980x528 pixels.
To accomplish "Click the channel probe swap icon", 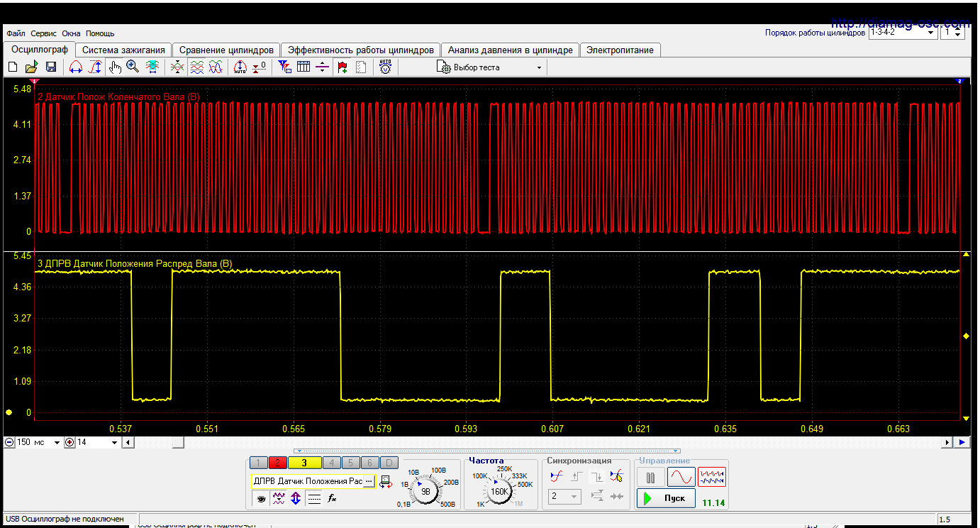I will (x=385, y=481).
